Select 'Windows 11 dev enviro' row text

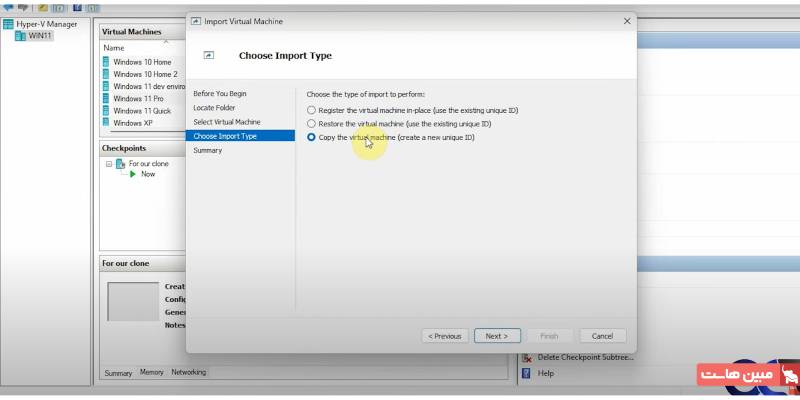click(x=149, y=86)
